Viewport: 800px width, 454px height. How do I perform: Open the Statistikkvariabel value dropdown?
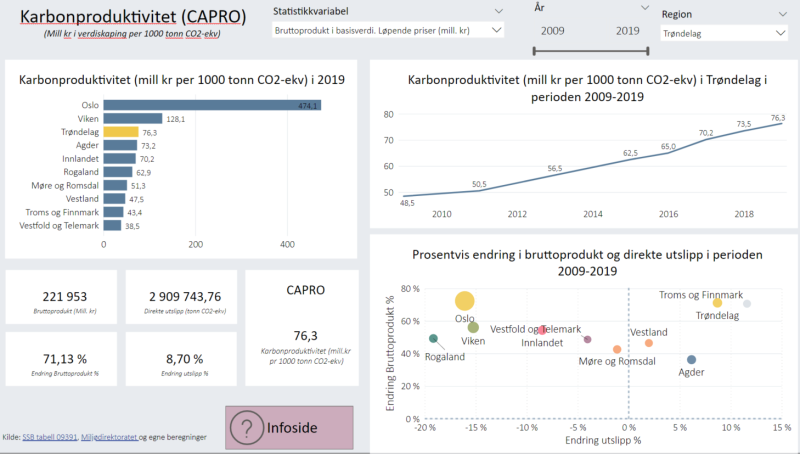[388, 30]
